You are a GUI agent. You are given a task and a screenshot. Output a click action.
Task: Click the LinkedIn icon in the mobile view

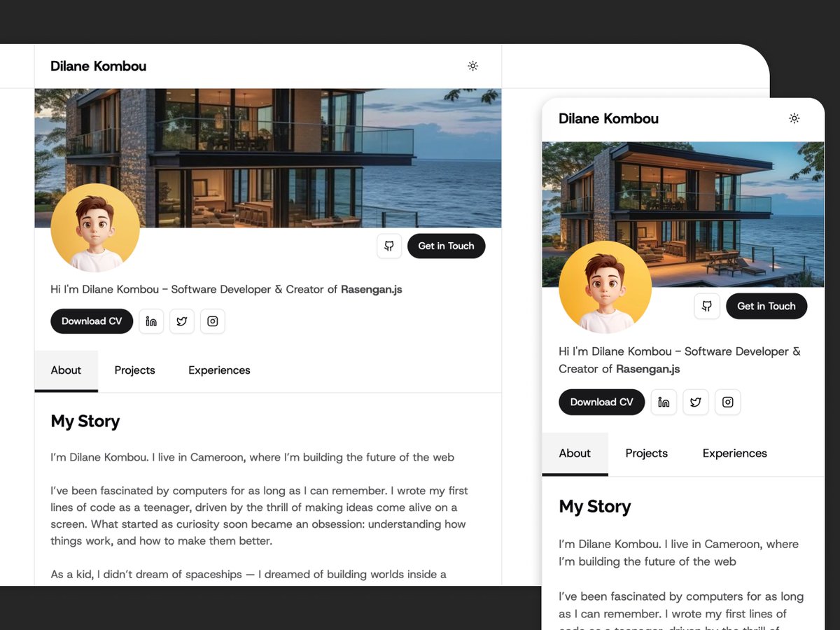pyautogui.click(x=664, y=402)
